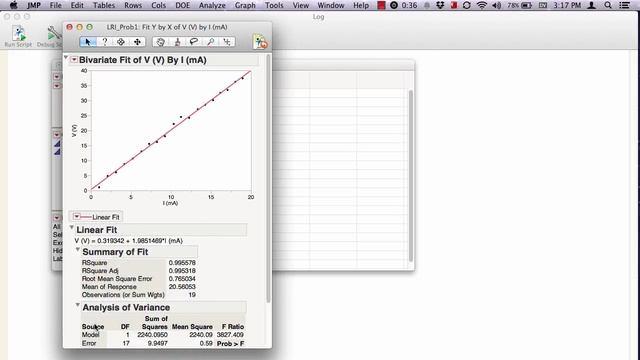Select the arrow cursor tool
The height and width of the screenshot is (360, 640).
[88, 42]
